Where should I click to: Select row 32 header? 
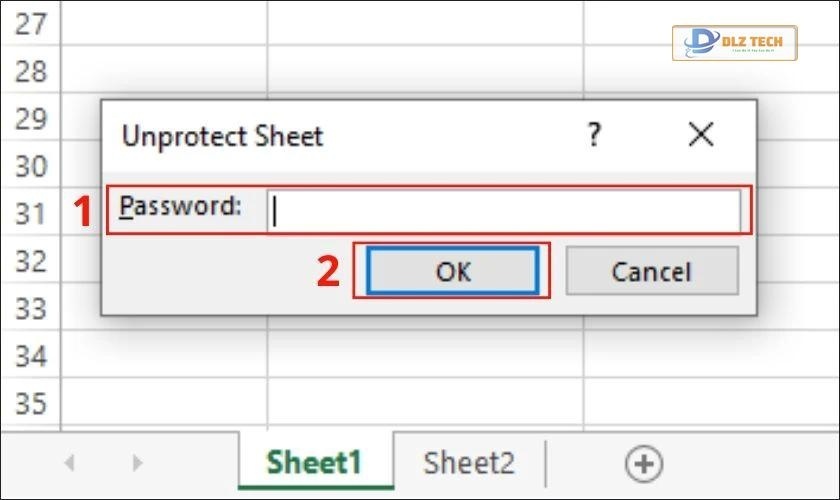31,261
